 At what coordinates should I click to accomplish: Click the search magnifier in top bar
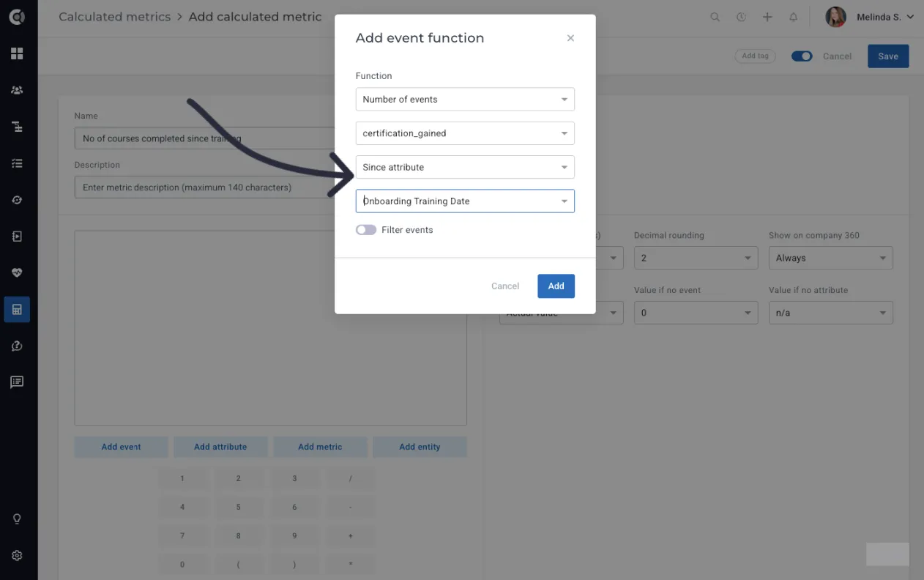[715, 17]
